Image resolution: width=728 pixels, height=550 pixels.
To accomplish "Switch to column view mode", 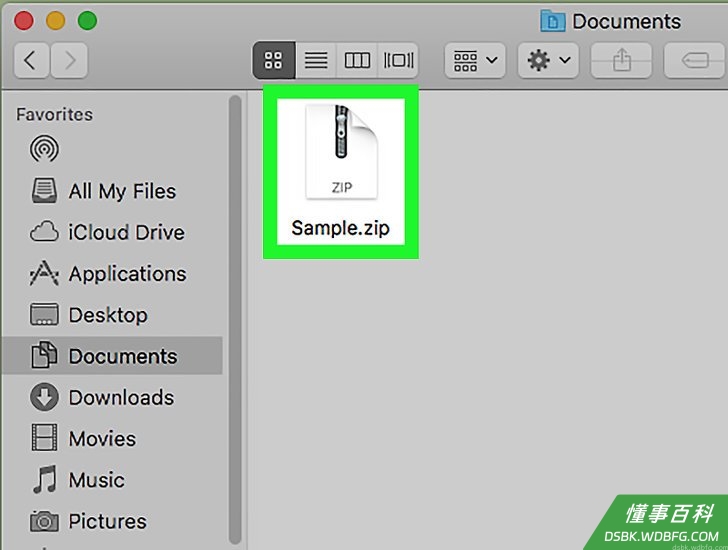I will coord(357,60).
